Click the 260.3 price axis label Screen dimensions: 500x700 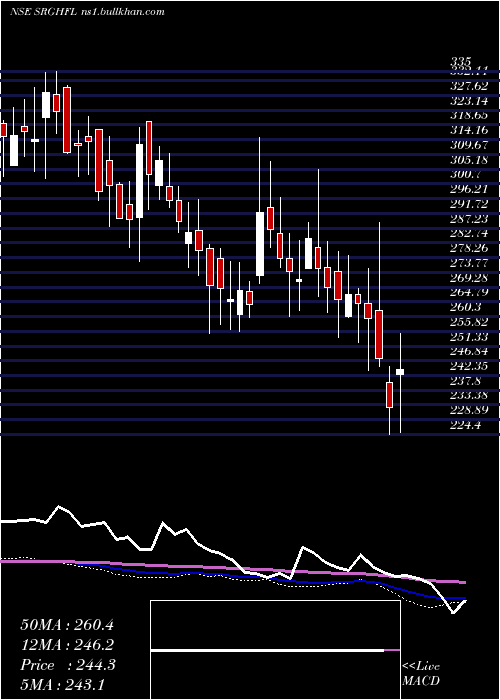[x=466, y=308]
